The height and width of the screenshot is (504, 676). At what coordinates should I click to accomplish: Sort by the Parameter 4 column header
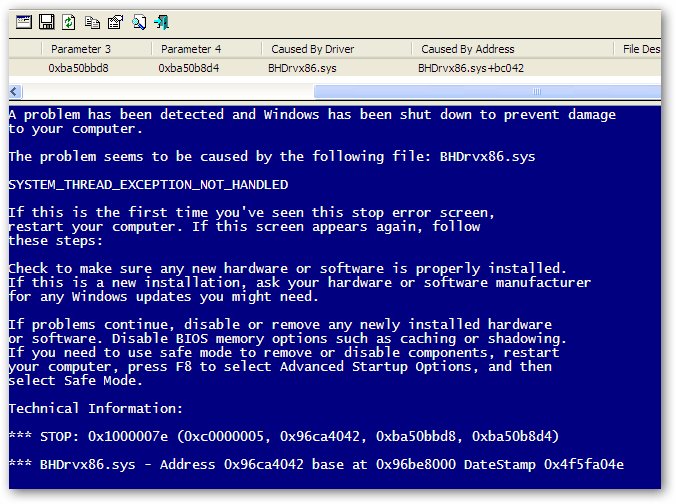tap(207, 49)
